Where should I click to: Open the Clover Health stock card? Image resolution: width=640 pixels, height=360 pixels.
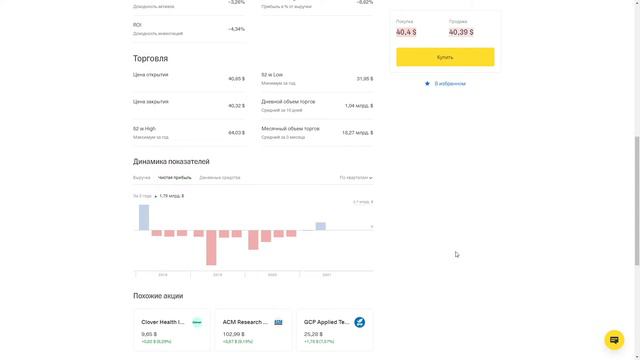(x=172, y=330)
